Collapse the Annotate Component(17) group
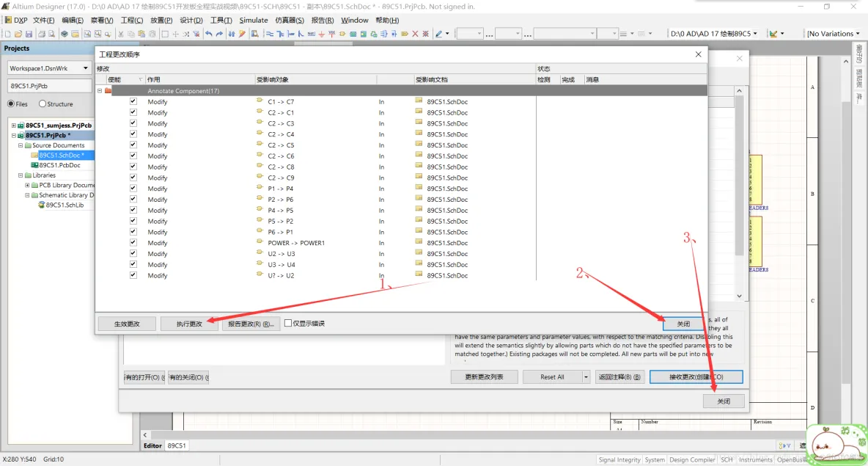Image resolution: width=868 pixels, height=466 pixels. [100, 90]
